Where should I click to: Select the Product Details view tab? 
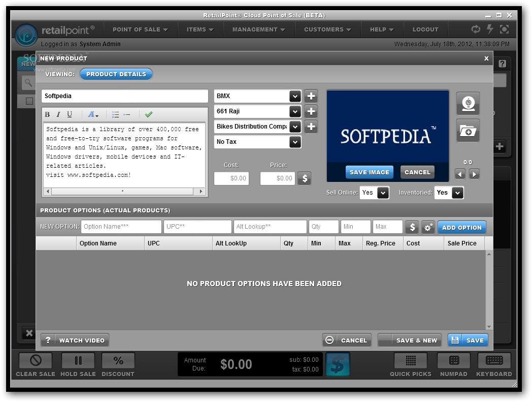(x=116, y=74)
